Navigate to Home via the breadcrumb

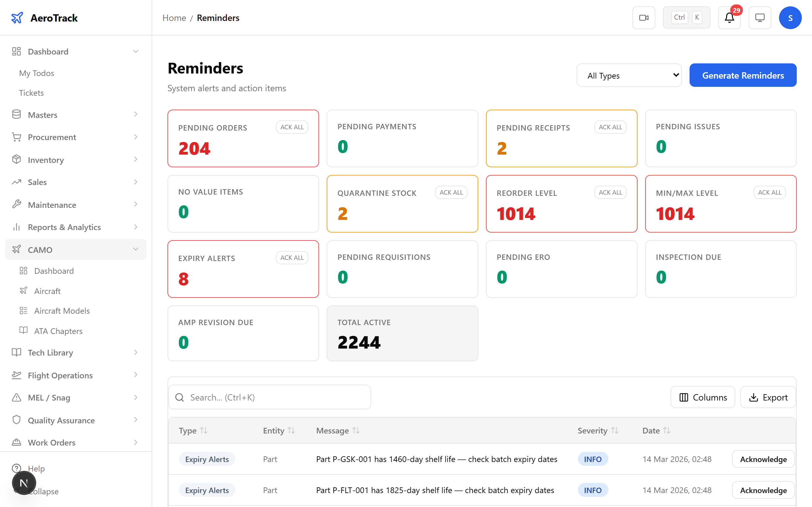coord(174,17)
